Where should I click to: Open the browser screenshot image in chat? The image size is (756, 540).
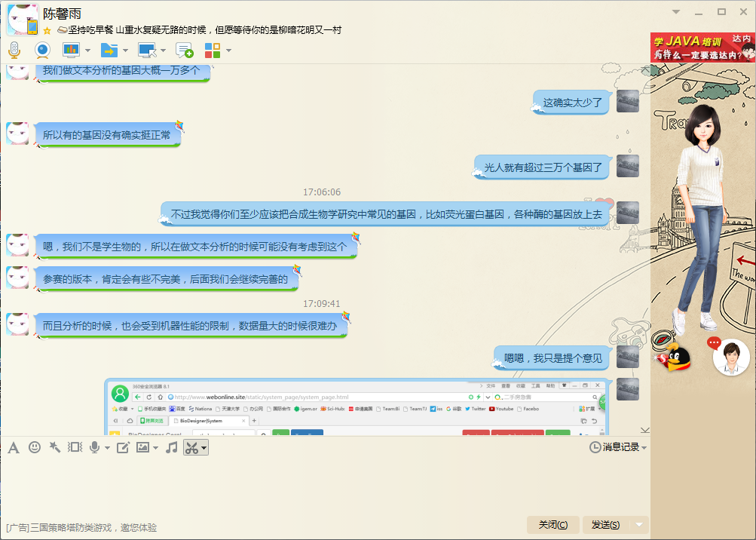[x=354, y=407]
